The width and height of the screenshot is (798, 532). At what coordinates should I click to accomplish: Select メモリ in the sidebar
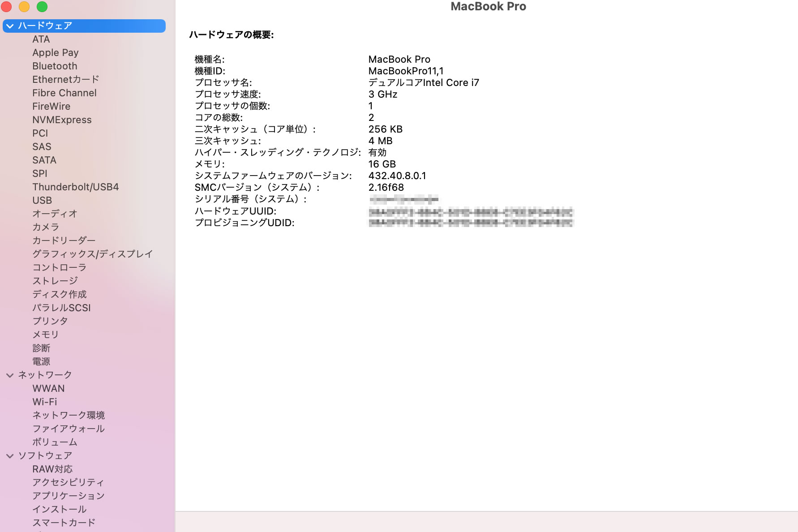point(46,335)
